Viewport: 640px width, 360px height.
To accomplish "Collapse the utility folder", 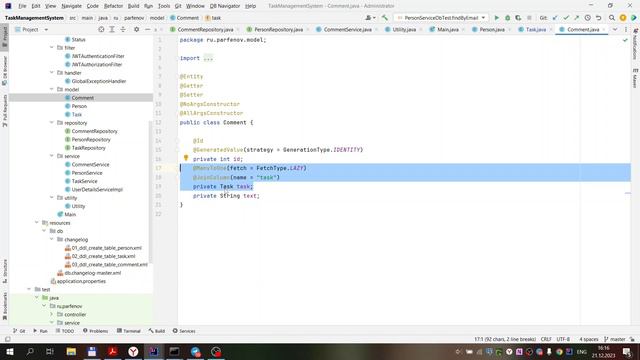I will tap(52, 198).
